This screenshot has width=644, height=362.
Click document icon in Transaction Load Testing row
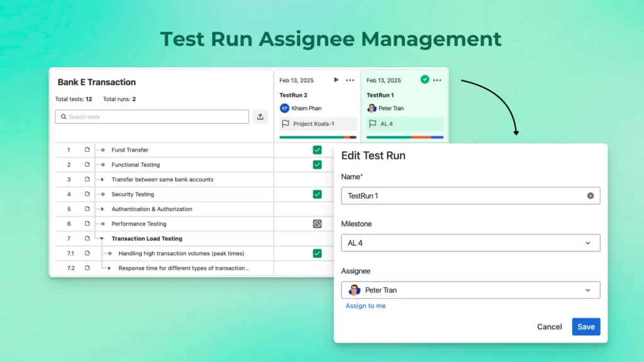point(87,238)
